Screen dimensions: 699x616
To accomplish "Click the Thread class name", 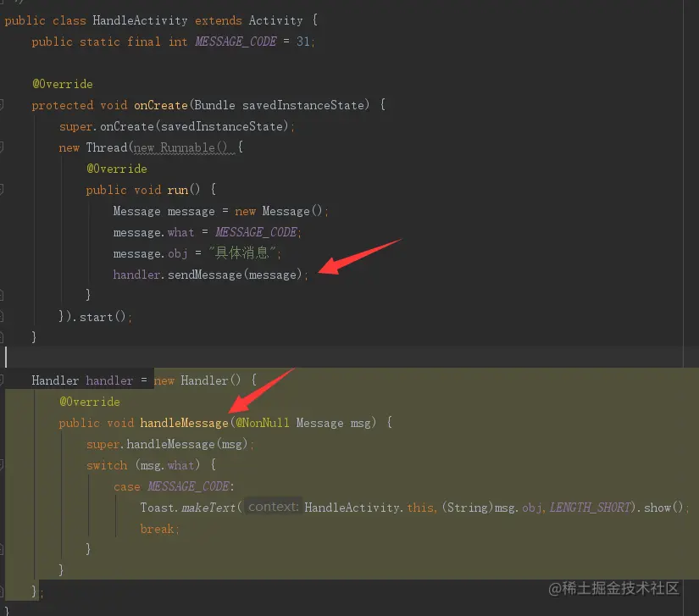I will [107, 147].
